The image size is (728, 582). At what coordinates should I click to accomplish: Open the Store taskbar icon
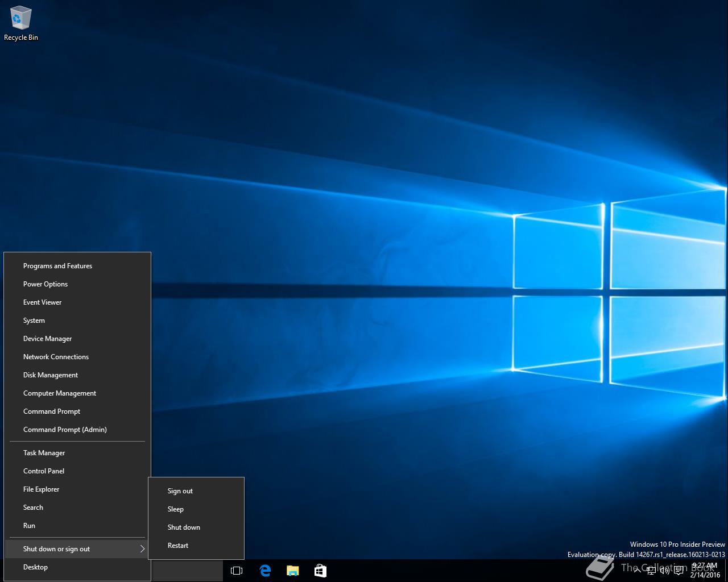coord(320,571)
